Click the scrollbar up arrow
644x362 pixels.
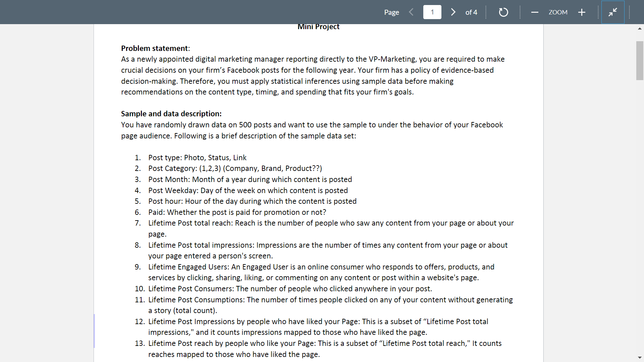640,28
